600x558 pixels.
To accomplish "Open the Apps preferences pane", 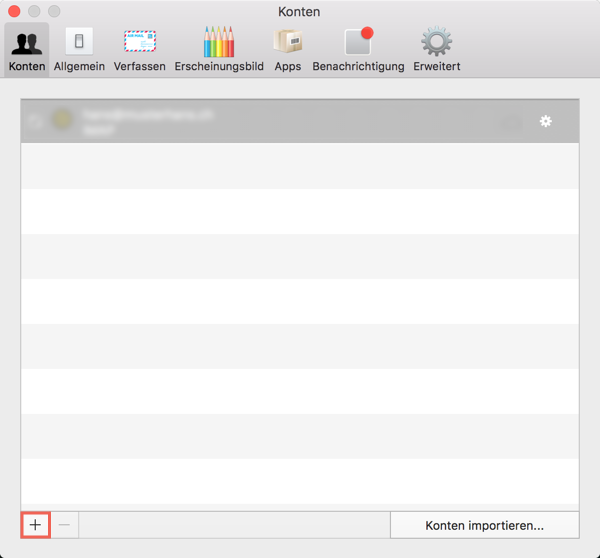I will (x=288, y=49).
